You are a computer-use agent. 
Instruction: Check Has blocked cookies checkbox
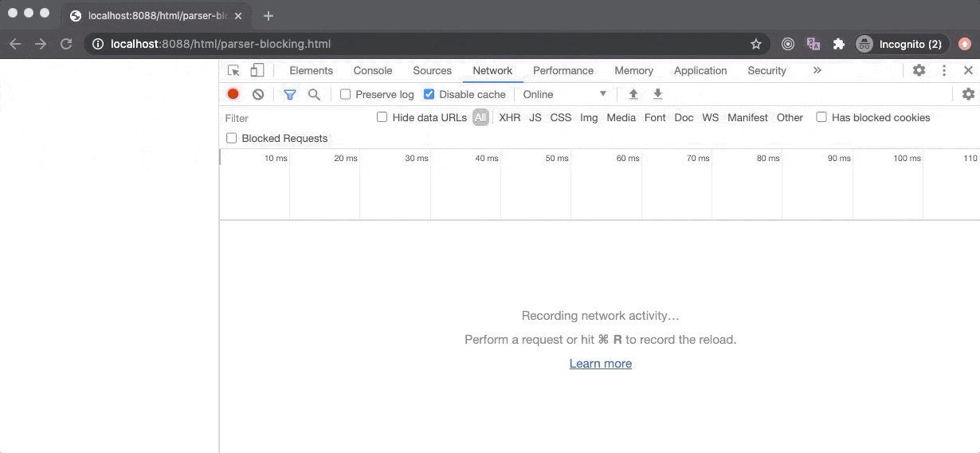821,117
